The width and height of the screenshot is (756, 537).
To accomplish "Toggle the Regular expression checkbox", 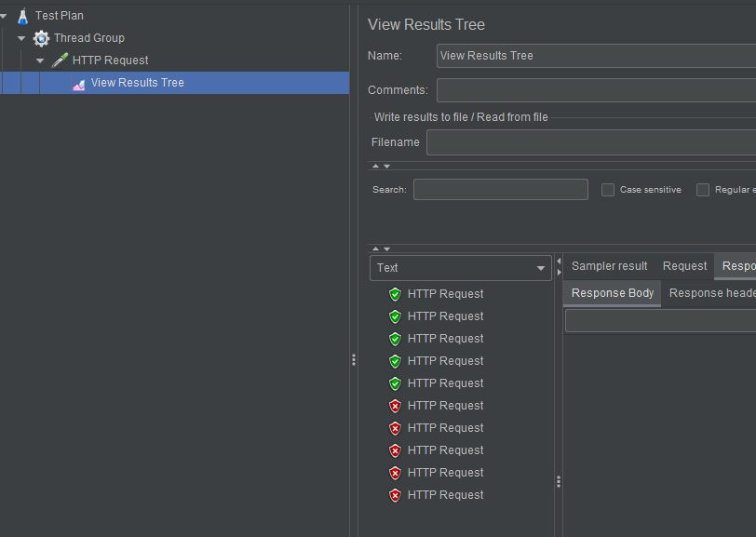I will click(x=703, y=190).
